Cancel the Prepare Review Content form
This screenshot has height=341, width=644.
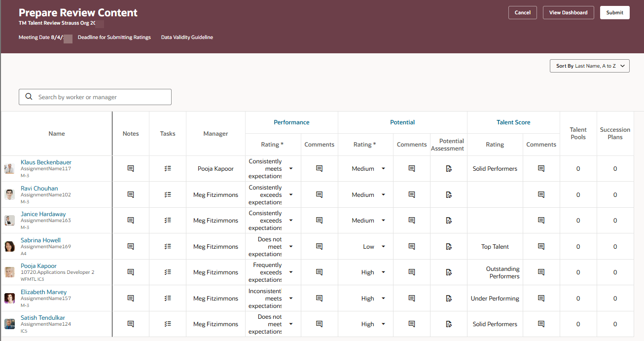click(522, 12)
